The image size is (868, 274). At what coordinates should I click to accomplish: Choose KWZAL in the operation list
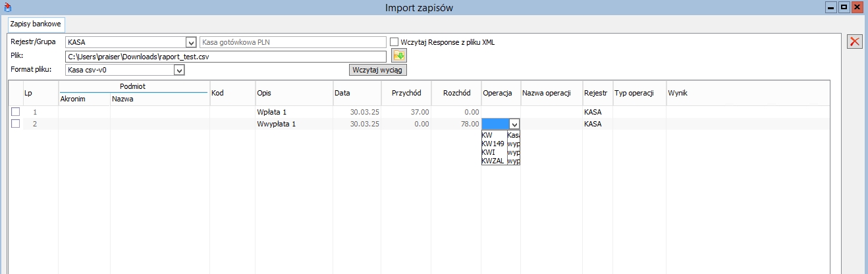[x=493, y=161]
